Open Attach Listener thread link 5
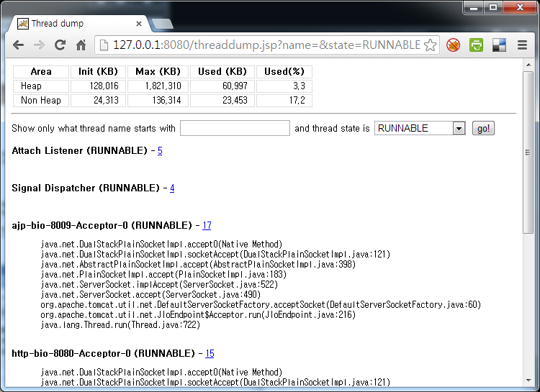 pos(160,150)
